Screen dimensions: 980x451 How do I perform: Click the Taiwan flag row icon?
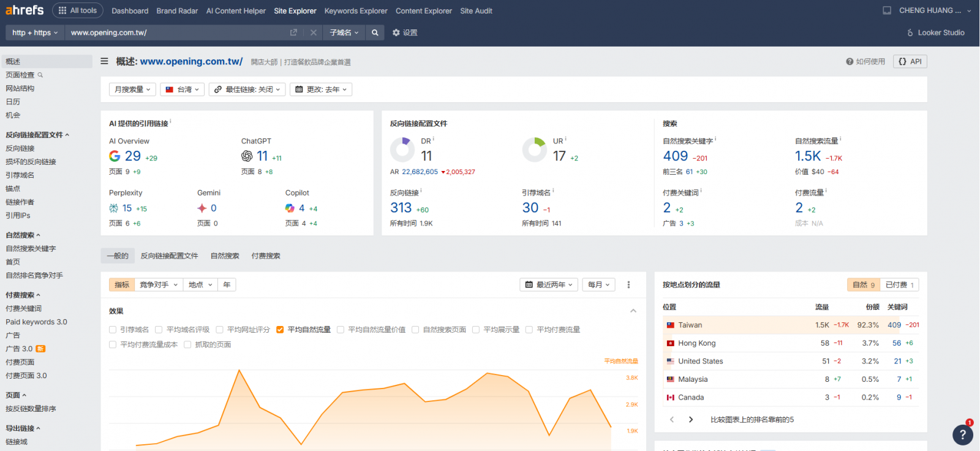tap(671, 325)
